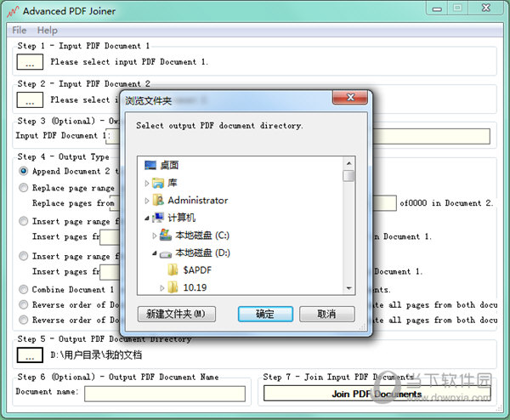Browse for output PDF directory in Step 5
510x420 pixels.
pos(30,355)
